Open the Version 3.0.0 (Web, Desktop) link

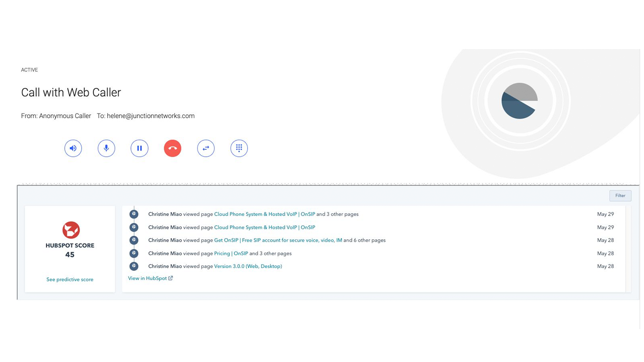(248, 266)
